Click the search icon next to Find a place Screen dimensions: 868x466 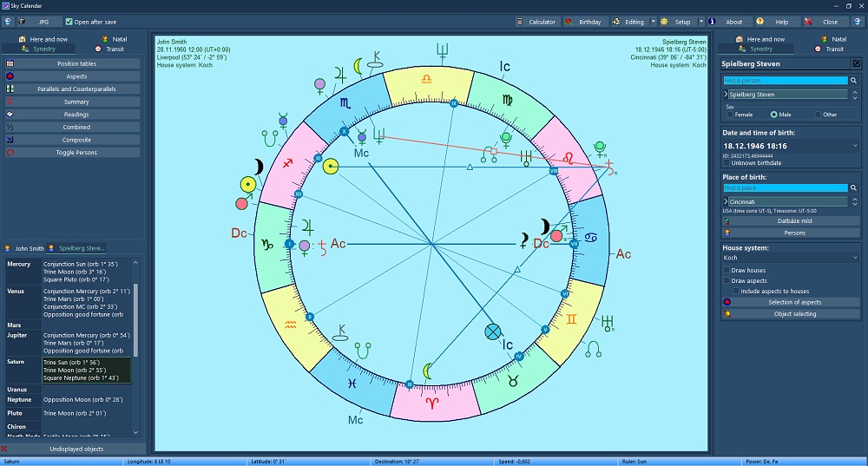click(854, 187)
